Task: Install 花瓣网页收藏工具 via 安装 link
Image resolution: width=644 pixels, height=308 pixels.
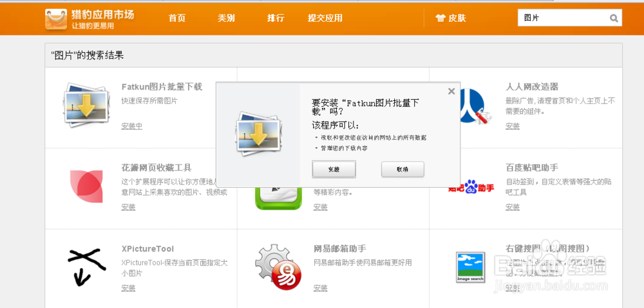Action: point(128,208)
